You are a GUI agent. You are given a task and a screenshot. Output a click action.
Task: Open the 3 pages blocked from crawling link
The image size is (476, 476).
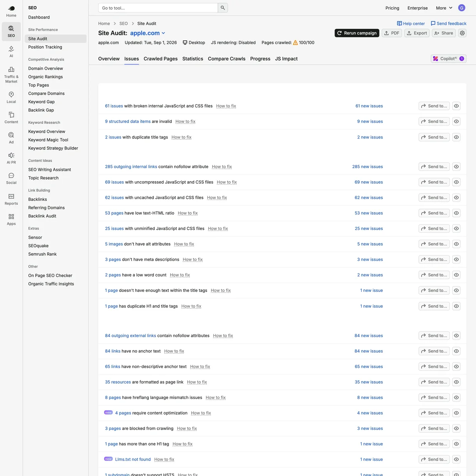point(113,428)
